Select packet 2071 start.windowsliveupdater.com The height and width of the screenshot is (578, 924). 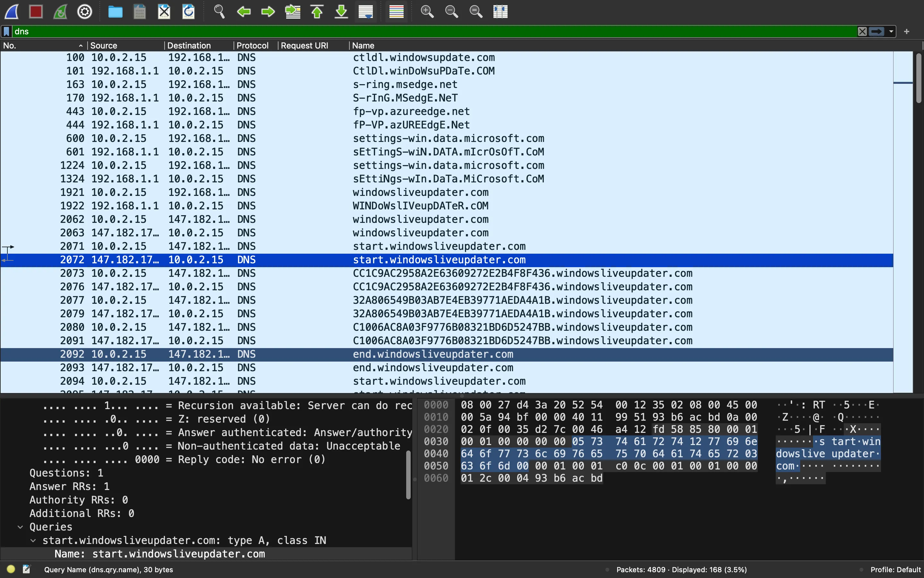447,246
